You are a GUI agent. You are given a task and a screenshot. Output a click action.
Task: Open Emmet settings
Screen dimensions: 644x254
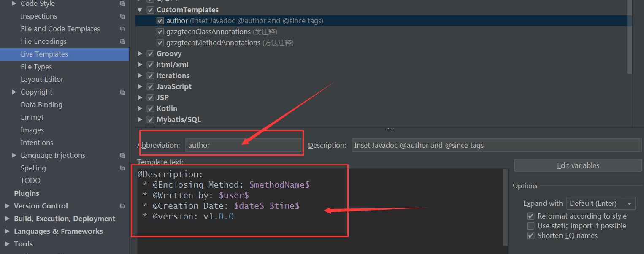click(32, 117)
